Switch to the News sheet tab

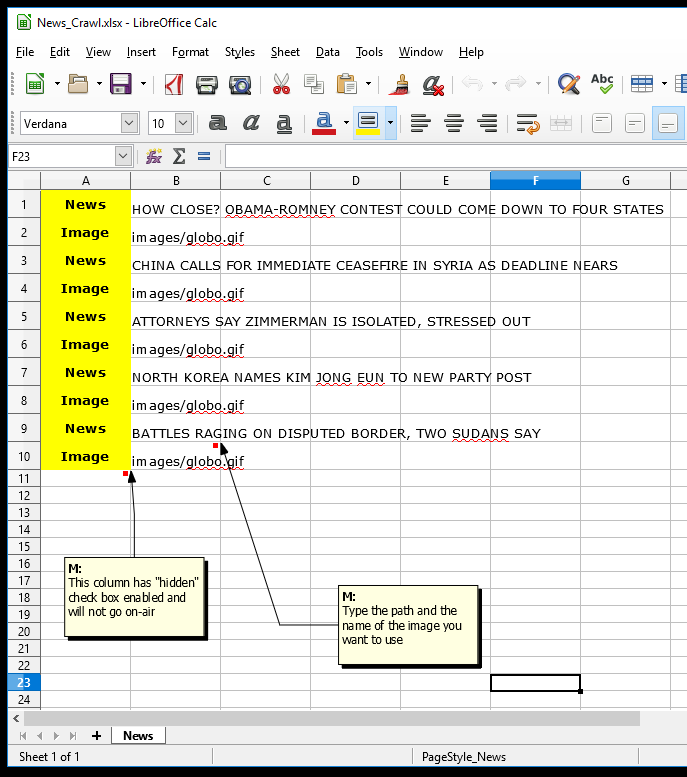138,735
